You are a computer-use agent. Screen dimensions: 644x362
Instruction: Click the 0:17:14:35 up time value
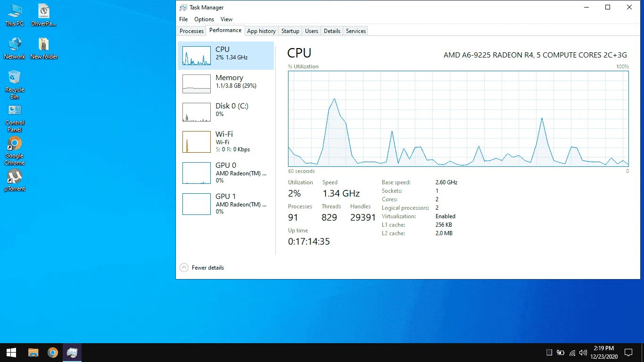[x=309, y=241]
